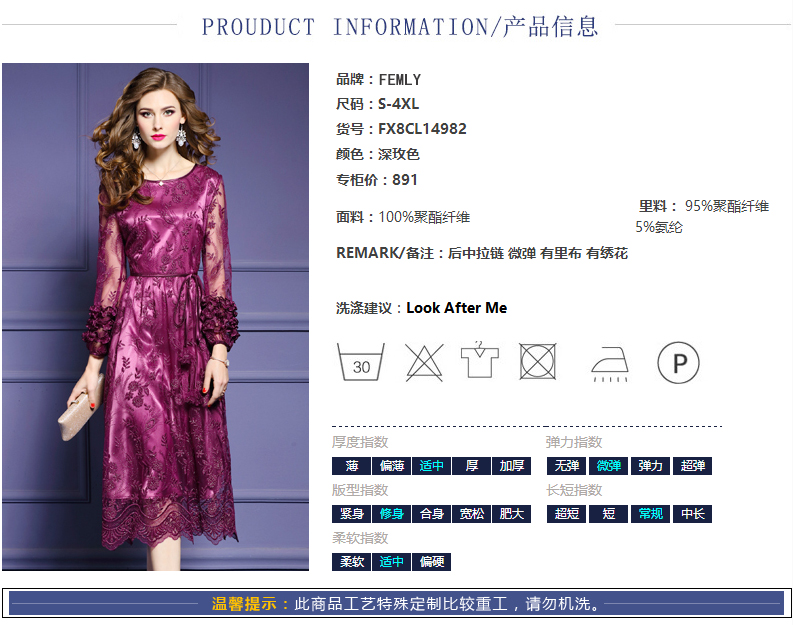This screenshot has width=793, height=625.
Task: Click the 洗涤建议 Look After Me text
Action: pos(421,307)
